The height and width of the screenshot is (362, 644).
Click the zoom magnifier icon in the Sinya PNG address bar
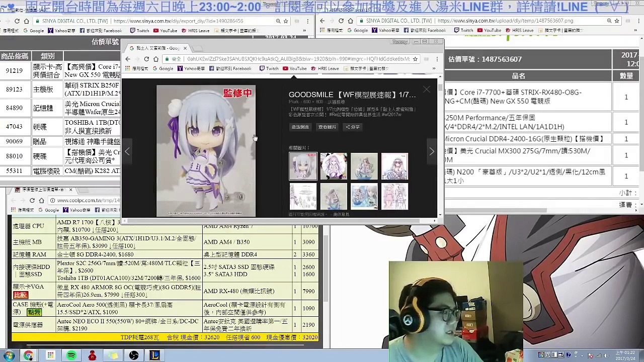coord(609,21)
